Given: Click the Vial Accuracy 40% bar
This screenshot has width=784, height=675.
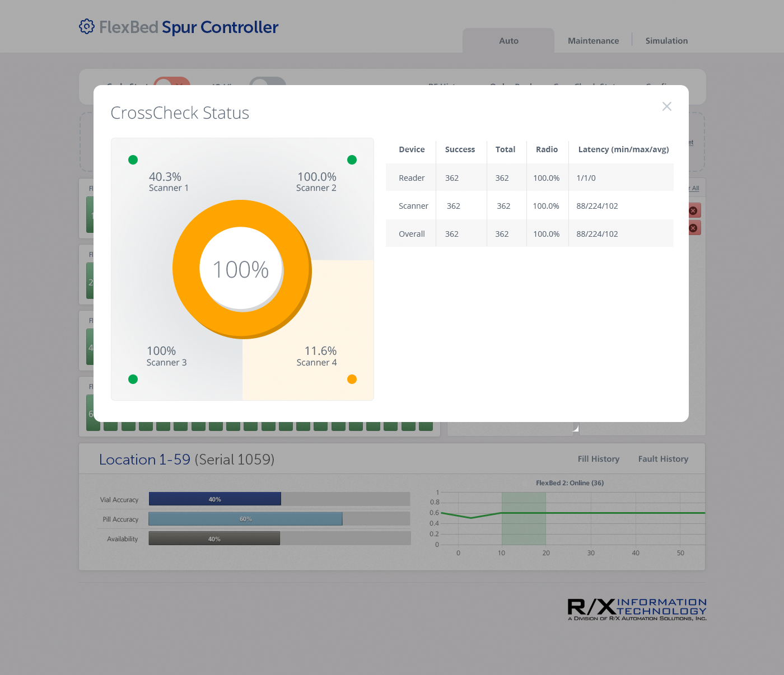Looking at the screenshot, I should click(x=215, y=499).
